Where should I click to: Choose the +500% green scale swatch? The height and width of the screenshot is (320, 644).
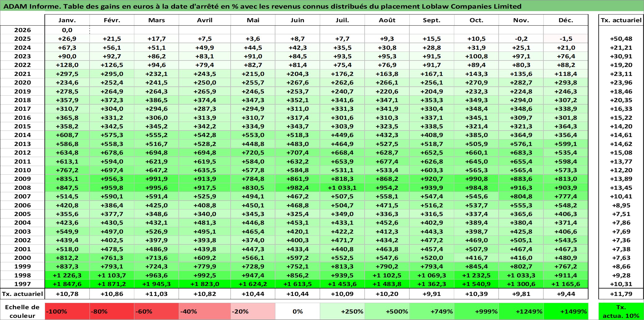click(387, 311)
